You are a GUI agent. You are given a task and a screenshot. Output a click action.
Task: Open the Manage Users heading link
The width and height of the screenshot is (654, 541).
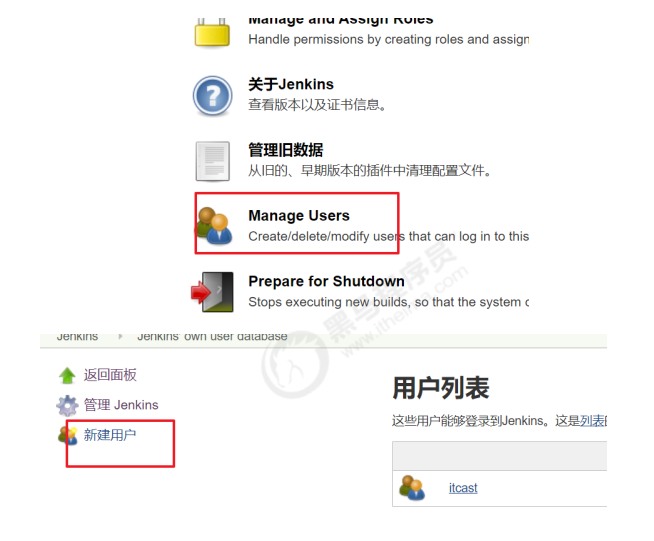[299, 216]
